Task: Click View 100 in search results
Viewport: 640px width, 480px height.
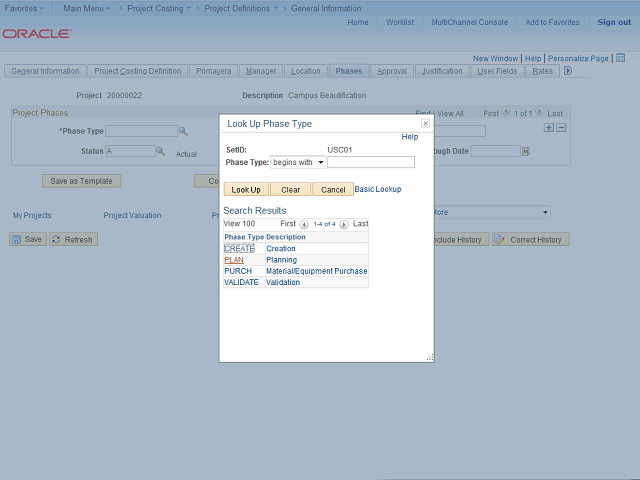Action: (x=240, y=224)
